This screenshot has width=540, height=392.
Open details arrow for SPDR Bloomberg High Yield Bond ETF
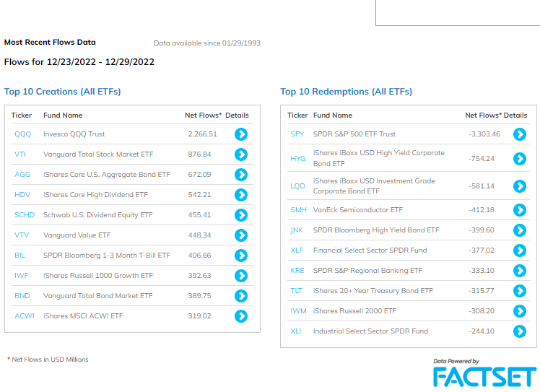point(520,230)
